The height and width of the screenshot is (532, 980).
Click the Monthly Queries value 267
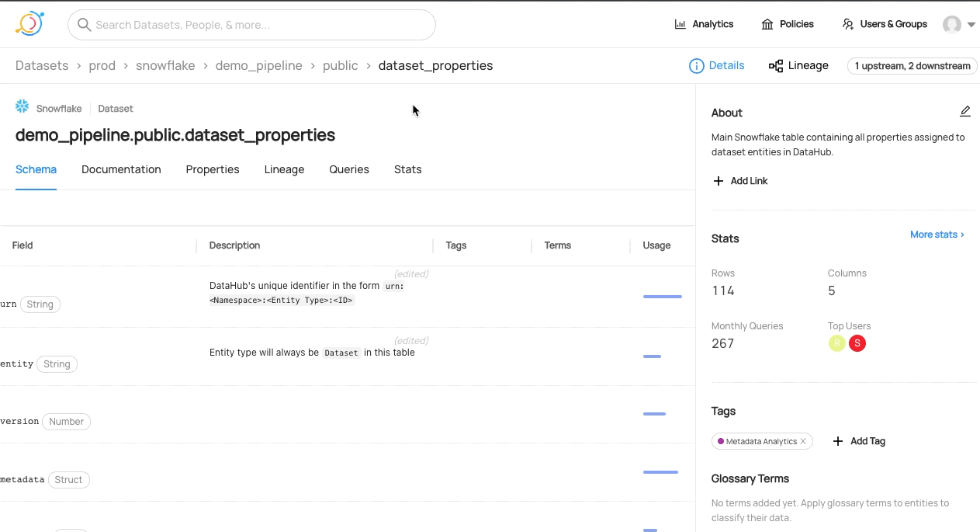[722, 343]
